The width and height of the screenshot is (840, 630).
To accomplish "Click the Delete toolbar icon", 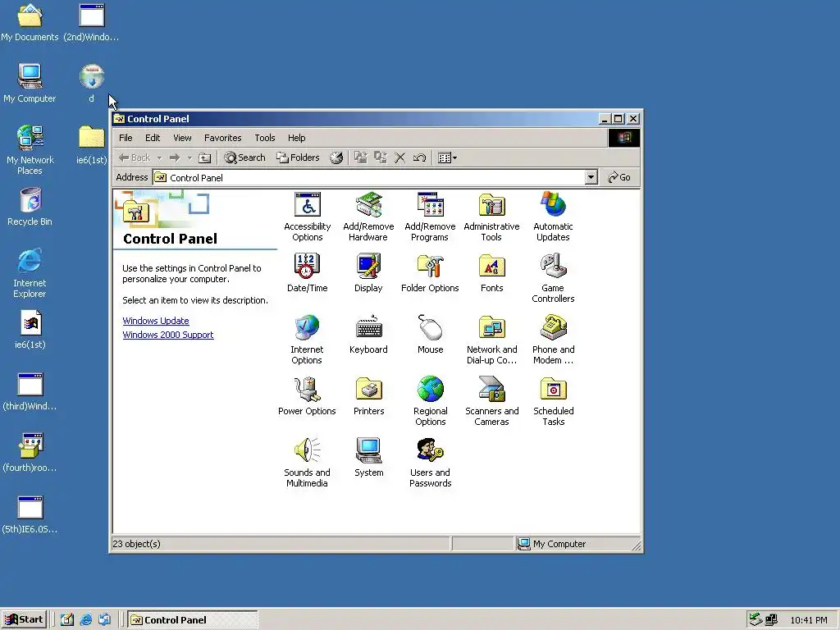I will pyautogui.click(x=400, y=157).
